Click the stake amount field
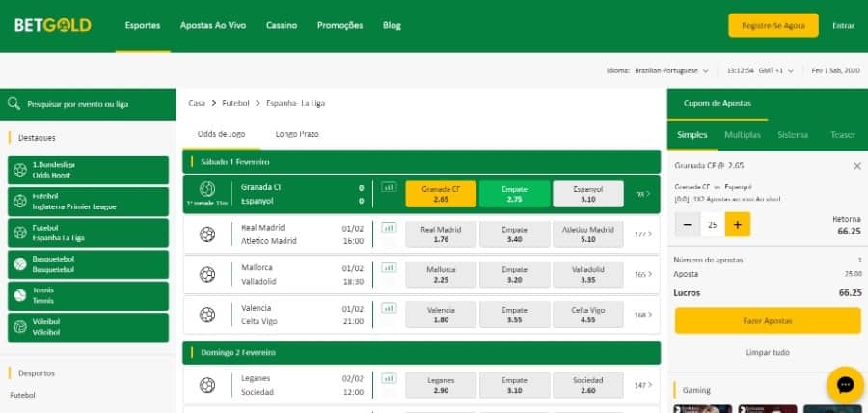868x413 pixels. pyautogui.click(x=713, y=224)
